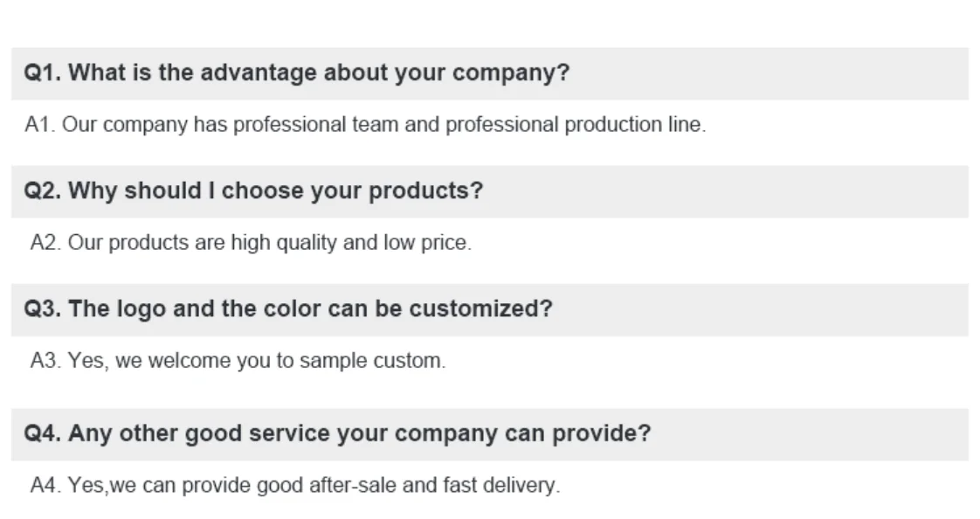
Task: Click the 'Q1.' label in first header
Action: click(x=43, y=73)
